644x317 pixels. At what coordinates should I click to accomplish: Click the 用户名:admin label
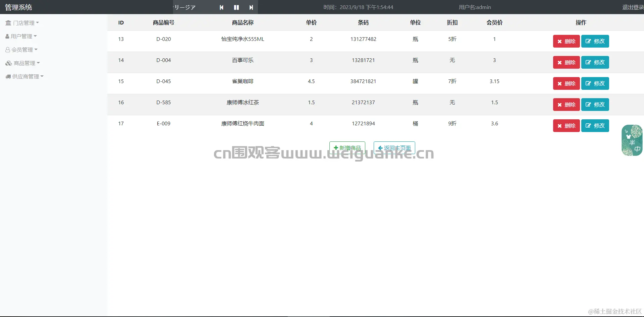[475, 7]
